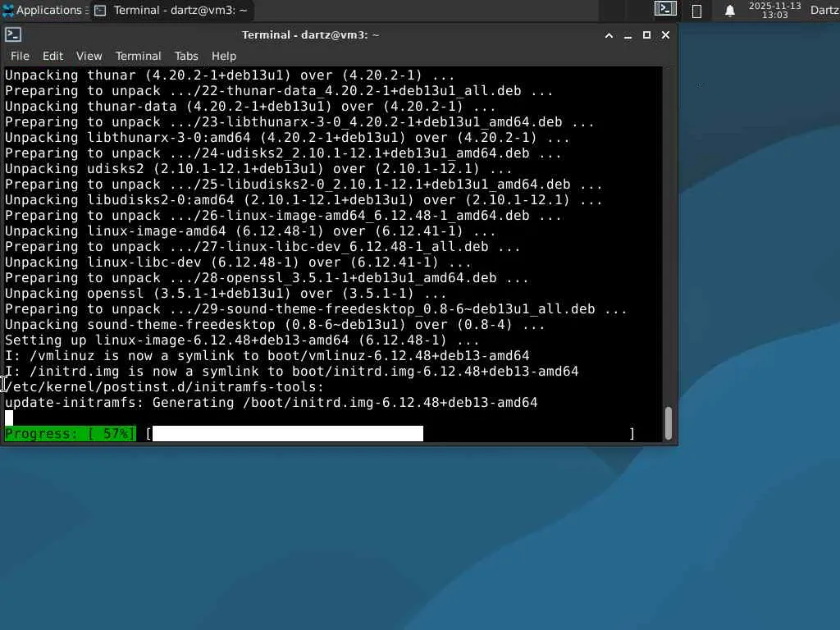Click the apt progress bar

tap(390, 433)
